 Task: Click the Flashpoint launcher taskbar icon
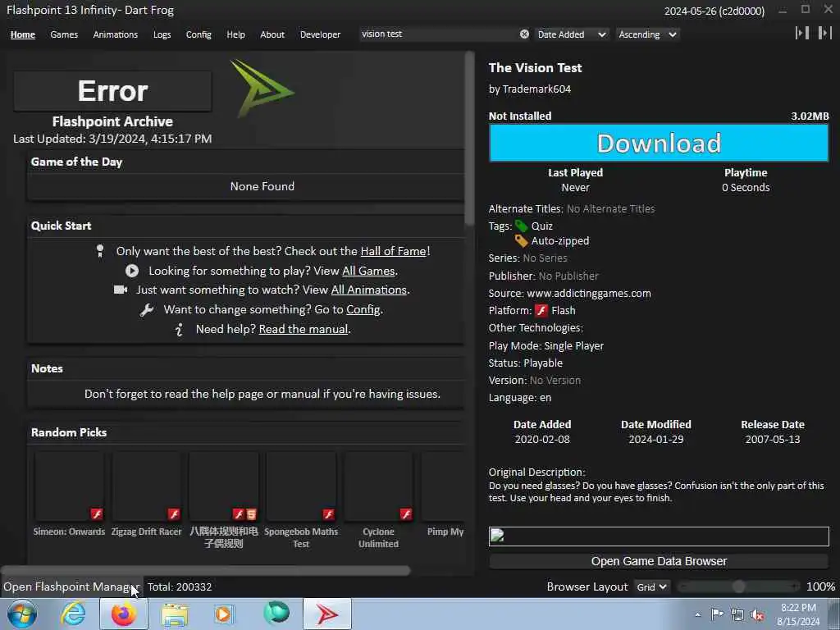pyautogui.click(x=327, y=614)
